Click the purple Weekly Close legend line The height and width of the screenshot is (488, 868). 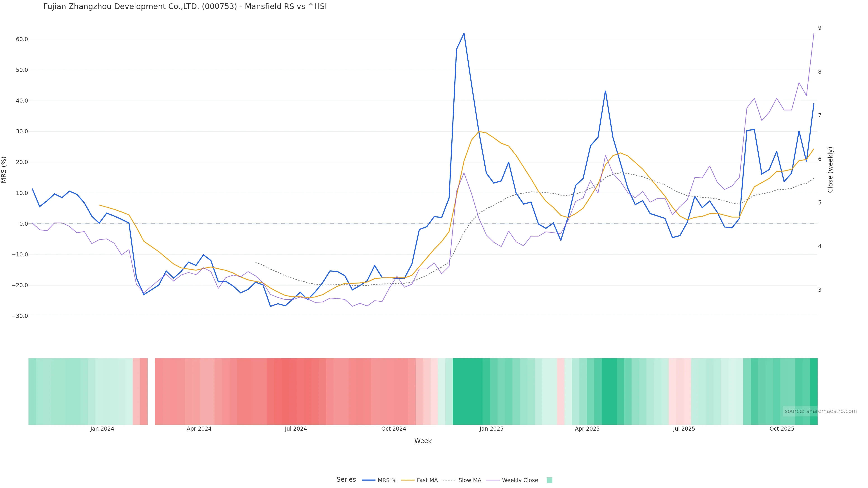click(493, 480)
